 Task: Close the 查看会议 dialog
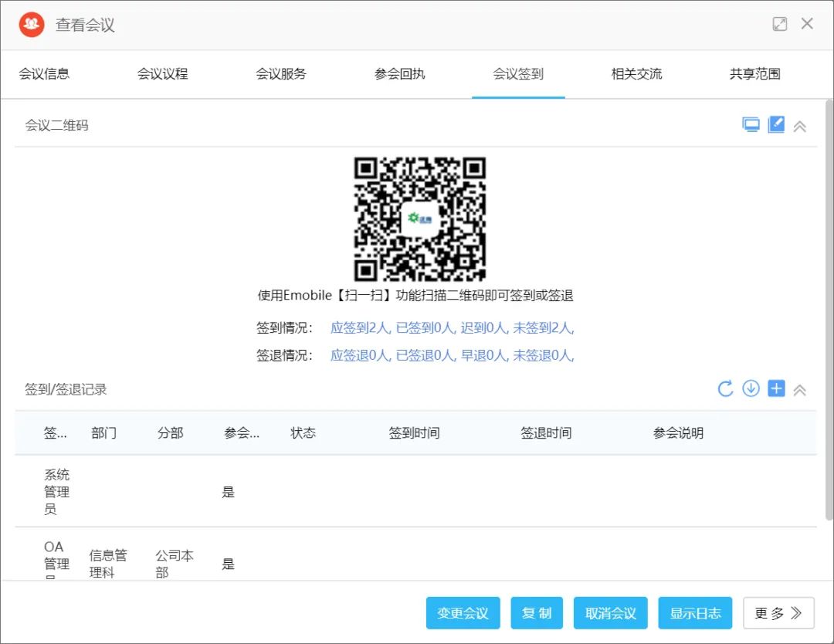[807, 23]
